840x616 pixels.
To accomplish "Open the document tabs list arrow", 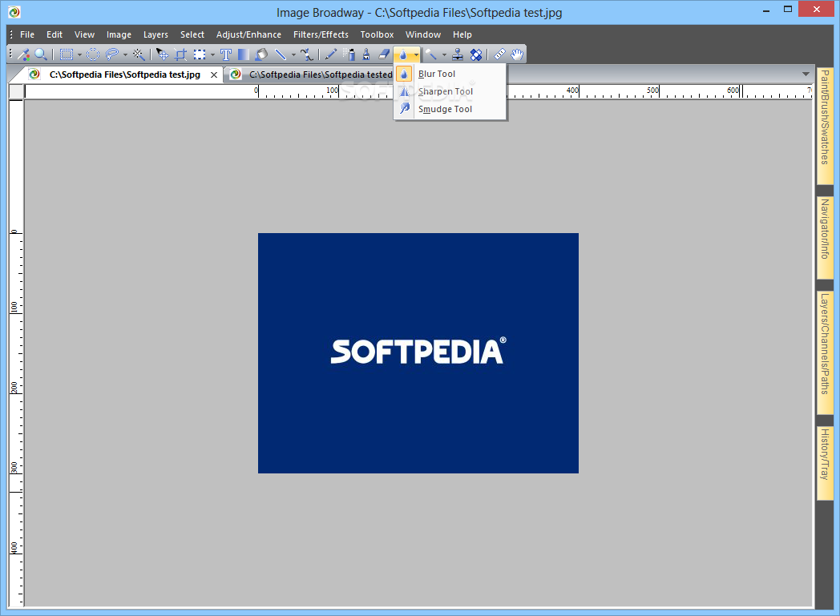I will click(x=806, y=74).
